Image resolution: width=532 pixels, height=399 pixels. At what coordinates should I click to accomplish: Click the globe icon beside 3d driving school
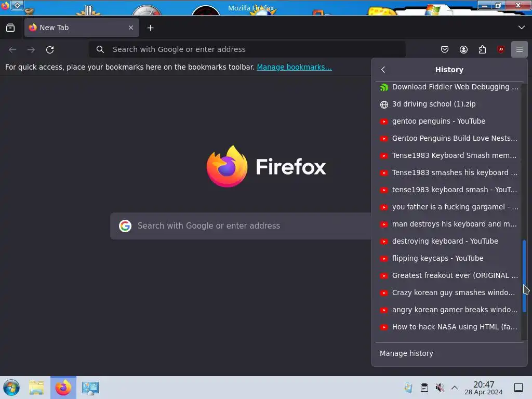point(384,104)
